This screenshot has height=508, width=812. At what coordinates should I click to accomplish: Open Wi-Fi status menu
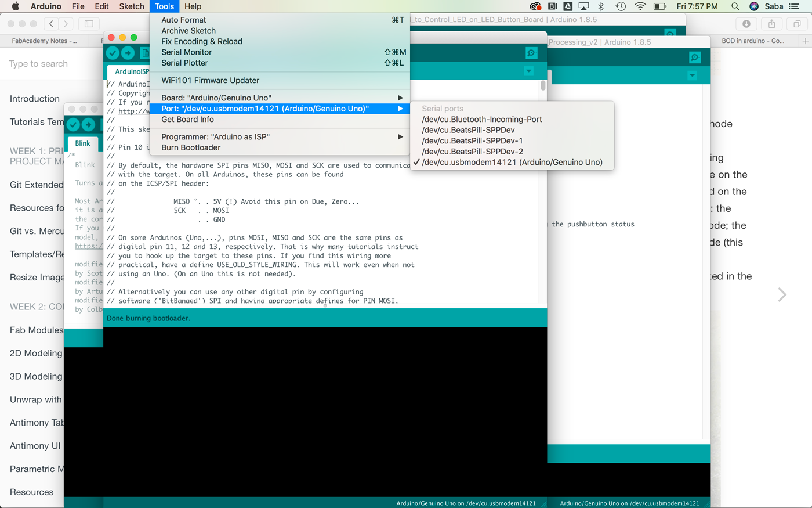(640, 6)
